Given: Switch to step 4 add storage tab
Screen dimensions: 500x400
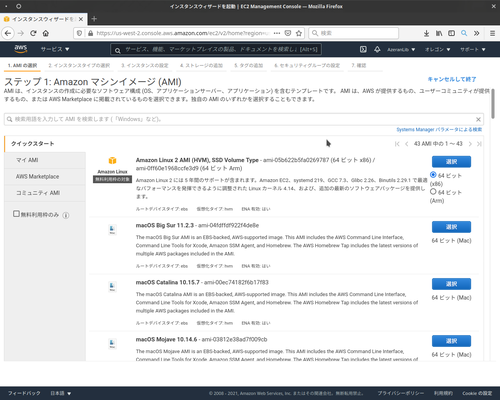Looking at the screenshot, I should (201, 66).
